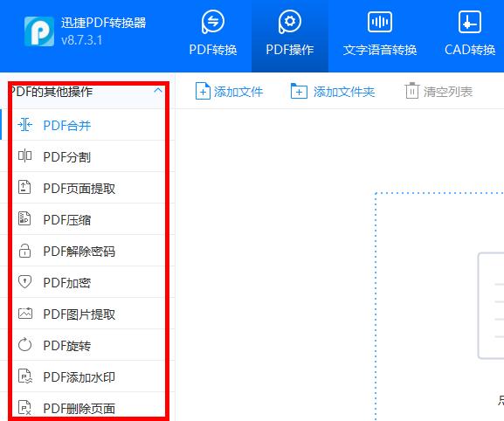Screen dimensions: 504x421
Task: Choose PDF解除密码 from the list
Action: click(x=79, y=252)
